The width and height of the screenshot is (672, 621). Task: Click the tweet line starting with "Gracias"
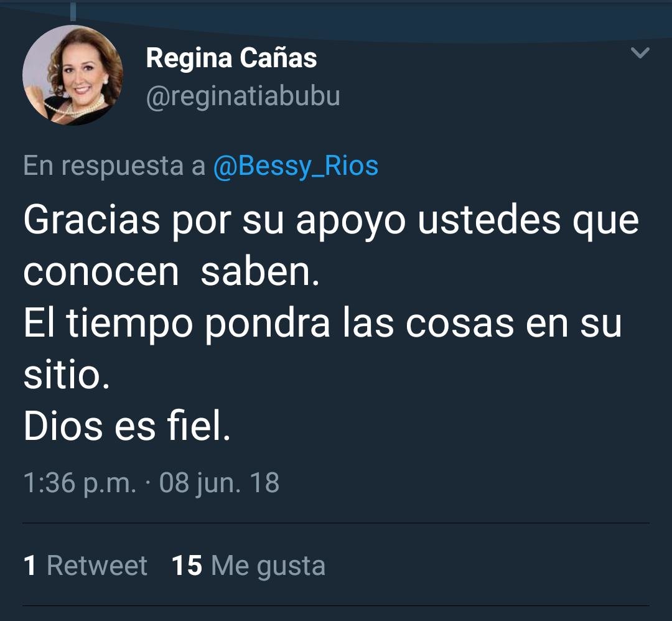click(x=330, y=220)
